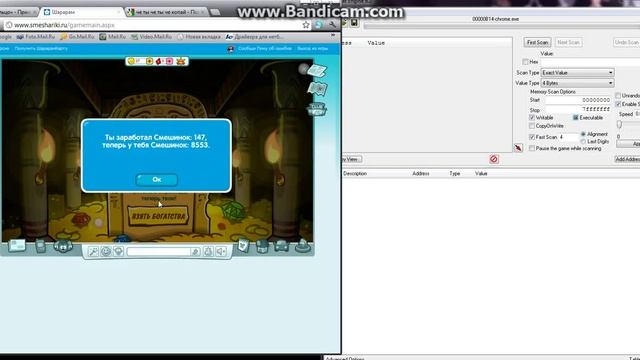Click the pink square icon in top game bar
The height and width of the screenshot is (360, 640).
click(x=169, y=61)
